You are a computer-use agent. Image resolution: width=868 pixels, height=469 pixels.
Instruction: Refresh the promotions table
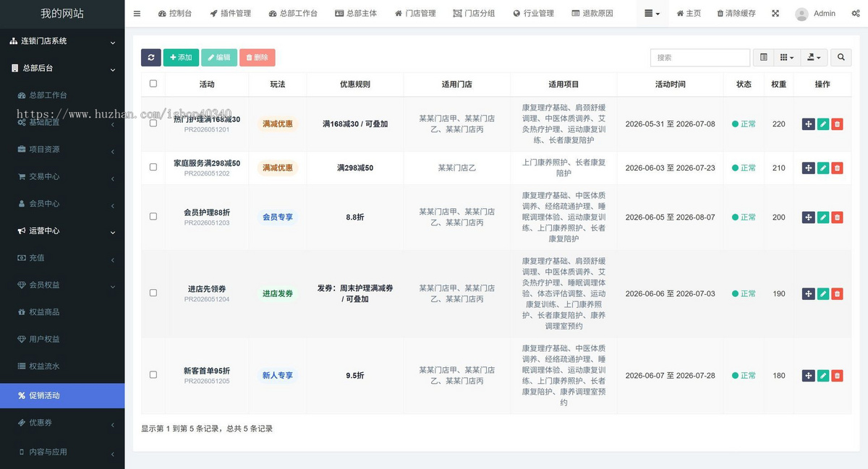(x=150, y=58)
